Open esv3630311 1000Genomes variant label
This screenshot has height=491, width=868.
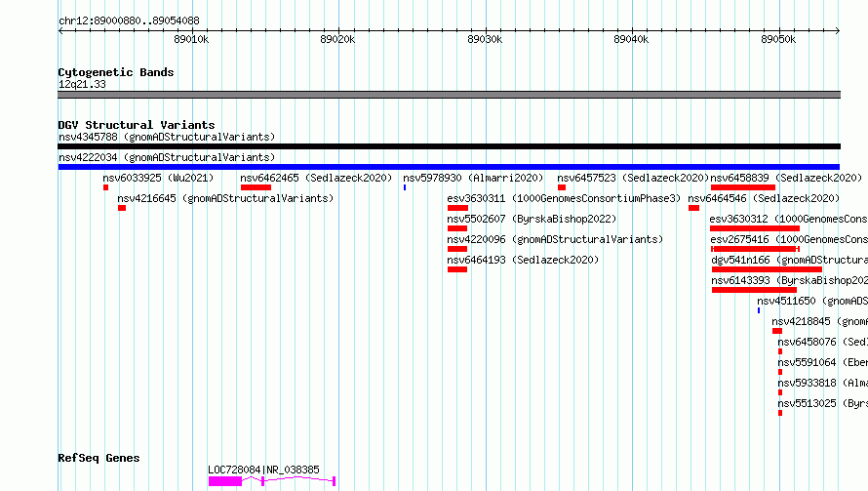tap(564, 198)
